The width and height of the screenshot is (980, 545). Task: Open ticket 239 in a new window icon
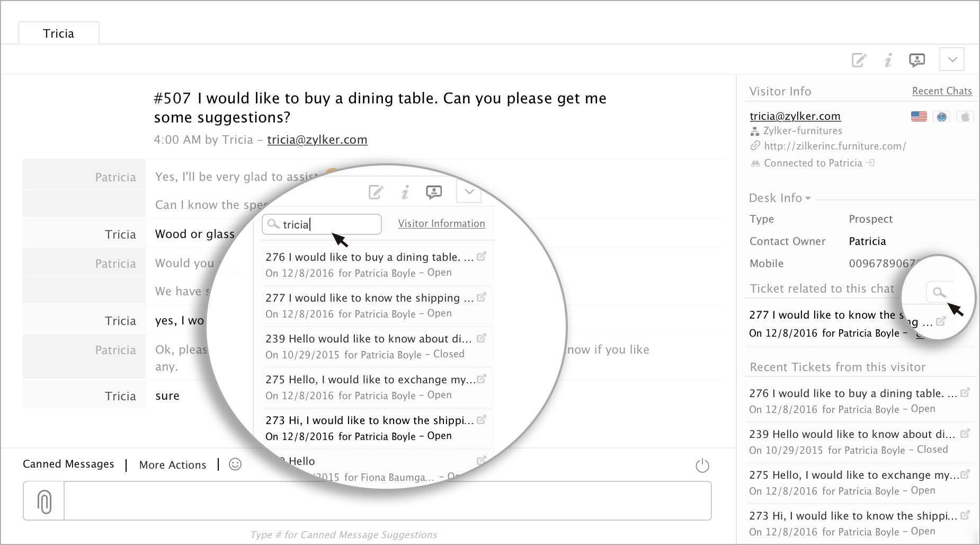click(x=965, y=434)
